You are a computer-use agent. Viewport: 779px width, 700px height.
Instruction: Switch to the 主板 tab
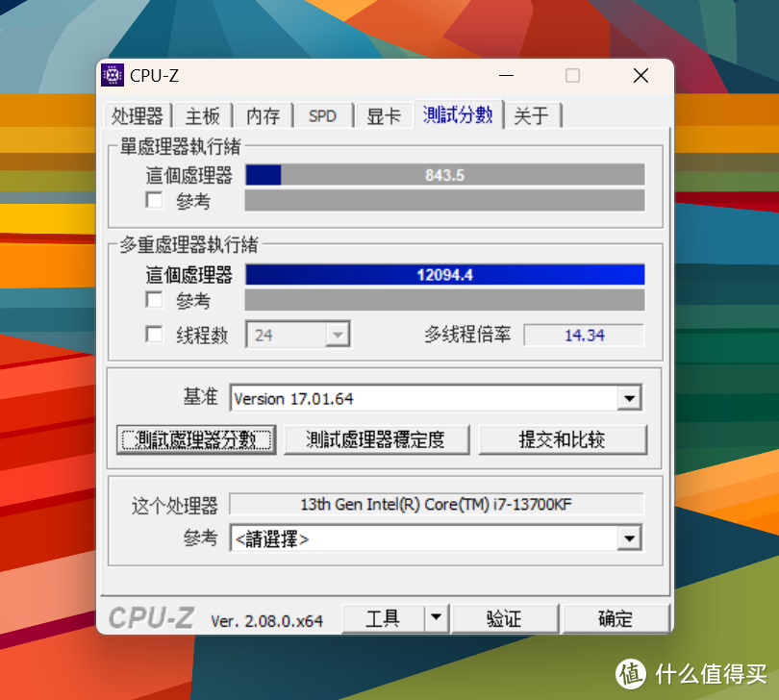point(203,115)
